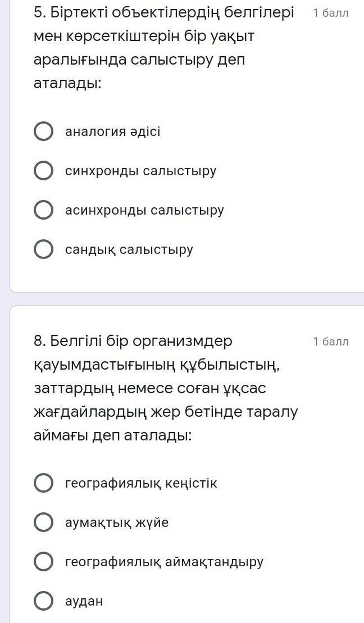Select the radio circle beside 'аудан'
The height and width of the screenshot is (623, 364).
(x=44, y=601)
